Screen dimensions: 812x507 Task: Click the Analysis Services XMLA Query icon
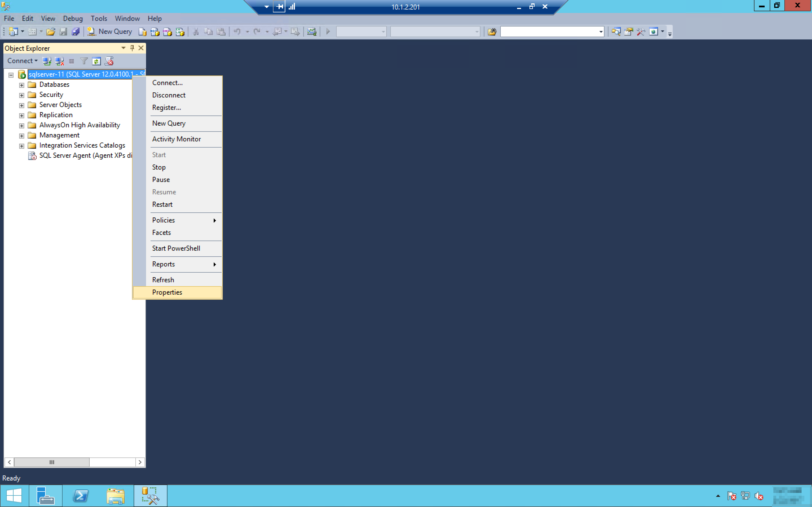[180, 32]
